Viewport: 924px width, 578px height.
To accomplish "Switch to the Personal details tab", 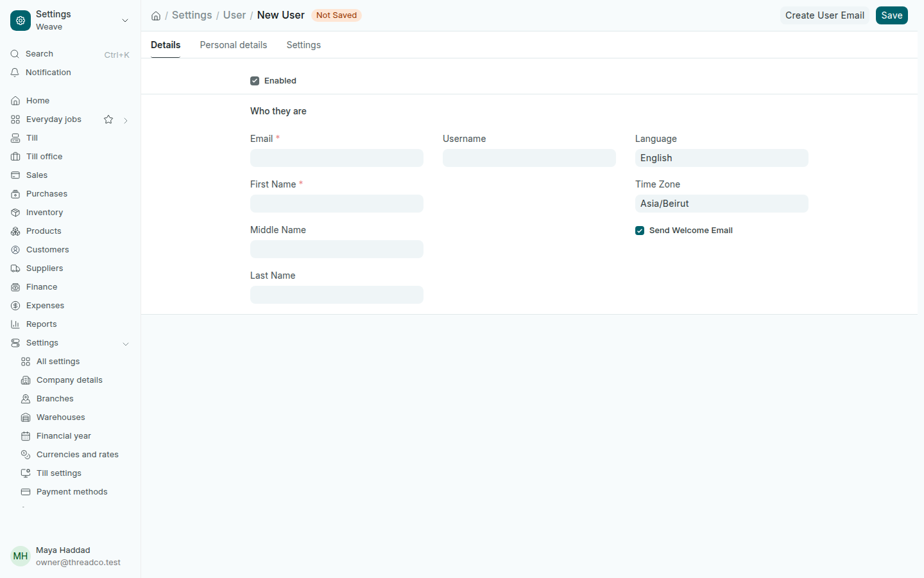I will [x=234, y=45].
